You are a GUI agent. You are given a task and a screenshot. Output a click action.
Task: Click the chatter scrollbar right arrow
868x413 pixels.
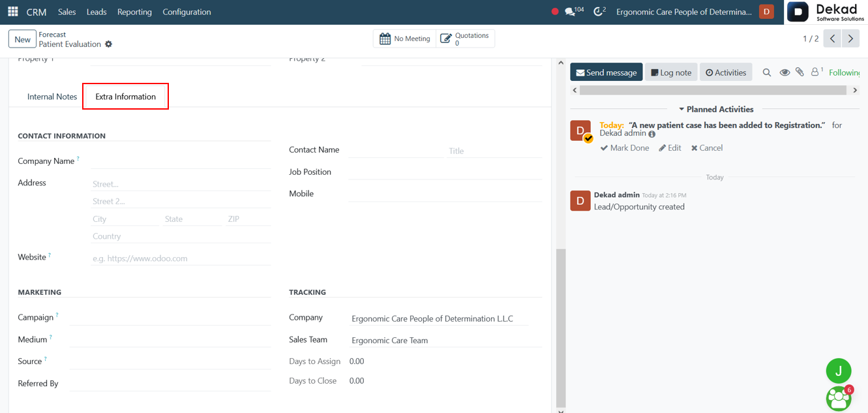[x=855, y=90]
